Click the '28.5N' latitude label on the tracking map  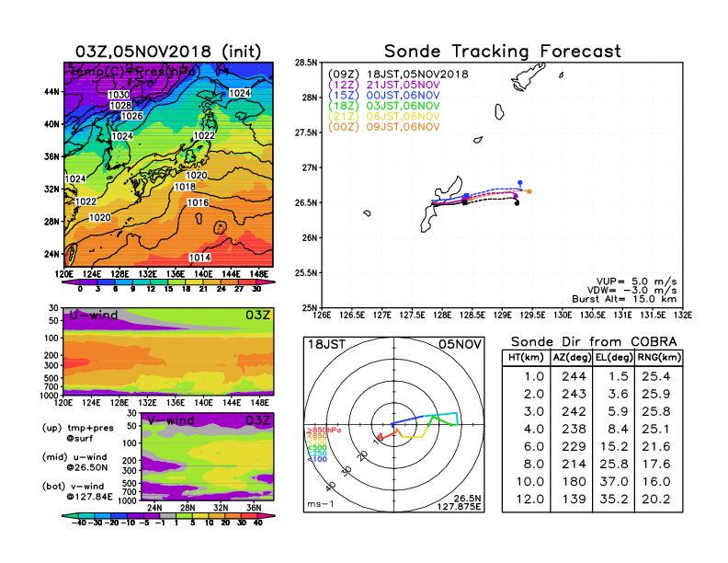[x=306, y=63]
